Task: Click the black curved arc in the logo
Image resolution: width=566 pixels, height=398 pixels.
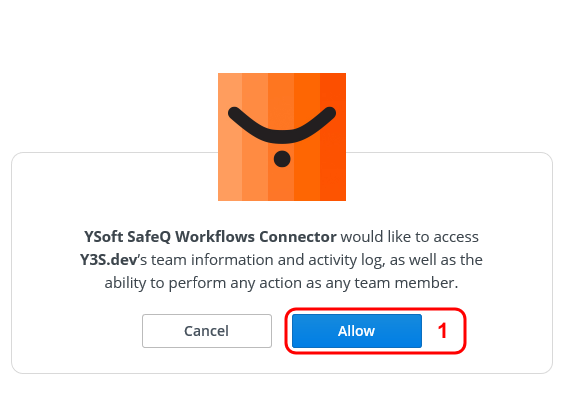Action: click(282, 125)
